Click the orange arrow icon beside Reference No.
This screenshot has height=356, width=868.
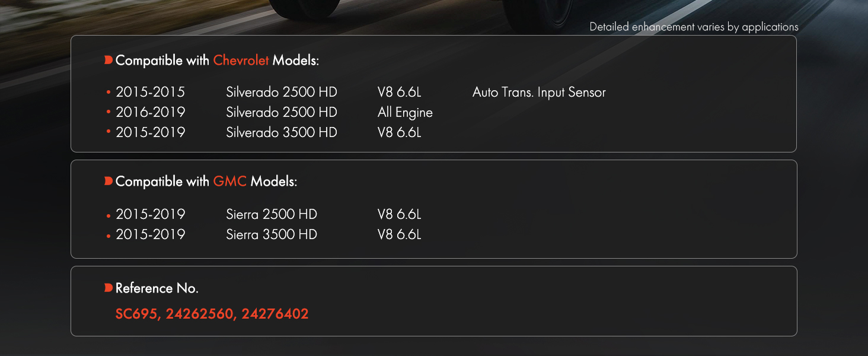108,288
